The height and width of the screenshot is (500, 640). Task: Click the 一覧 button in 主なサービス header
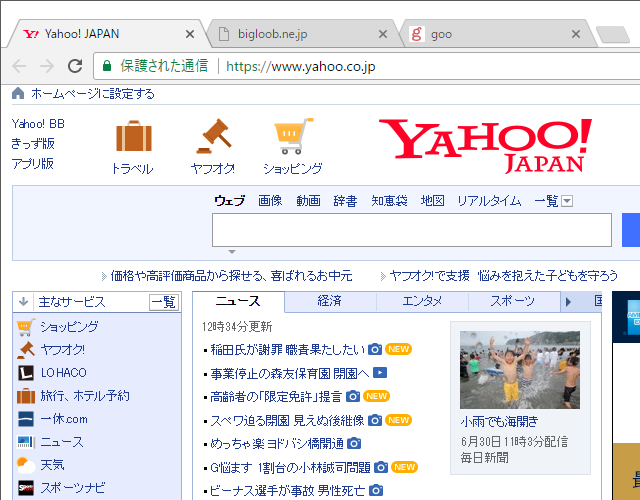[164, 302]
